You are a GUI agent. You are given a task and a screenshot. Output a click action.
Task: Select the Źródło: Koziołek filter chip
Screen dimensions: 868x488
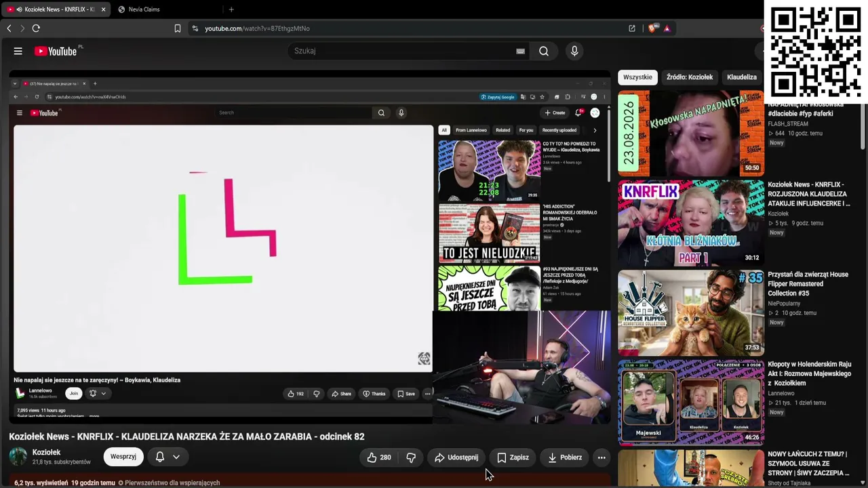[690, 77]
